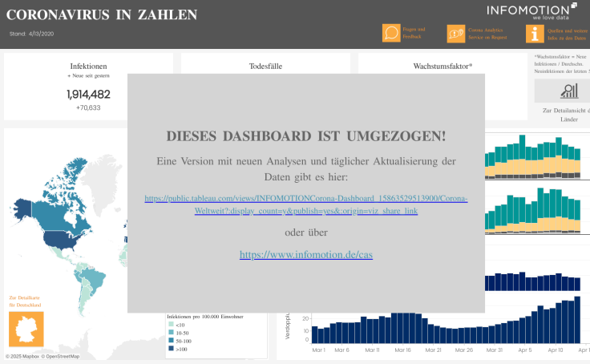Click the Quellen und weitere Infos text
Screen dimensions: 590x364
point(568,34)
